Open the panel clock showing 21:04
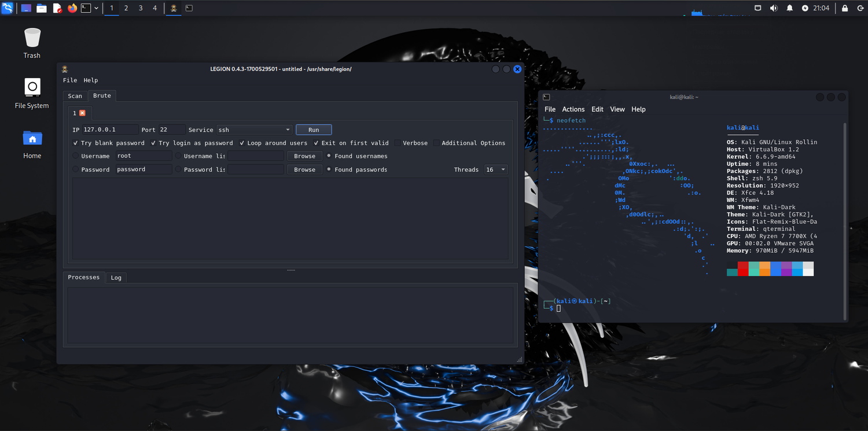This screenshot has width=868, height=431. coord(821,8)
